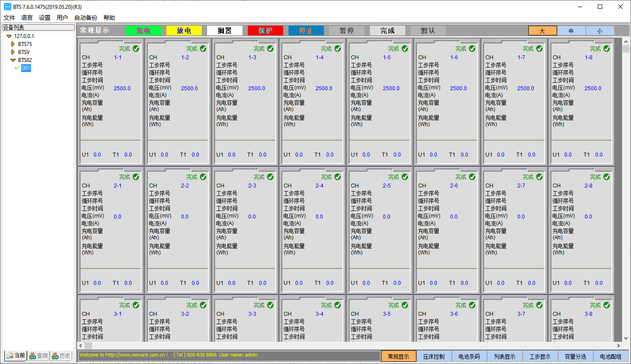Switch to the 当前 tab
Viewport: 631px width, 364px height.
16,356
